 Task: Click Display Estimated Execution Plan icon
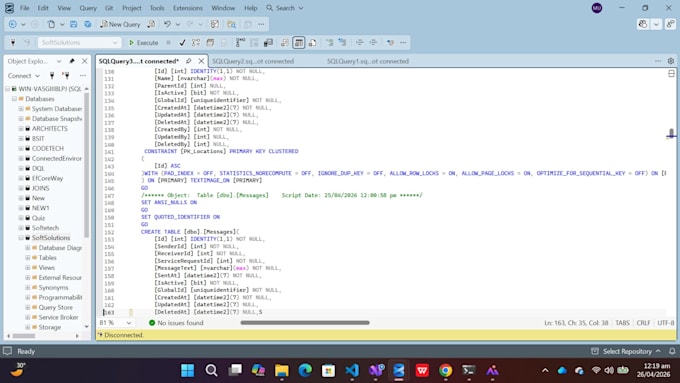[196, 43]
